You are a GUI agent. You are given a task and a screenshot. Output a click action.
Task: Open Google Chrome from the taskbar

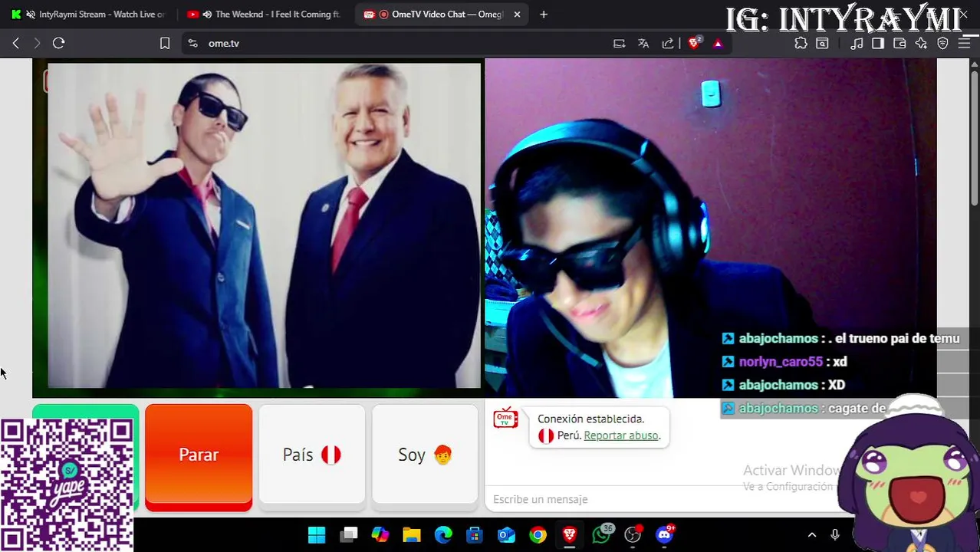[538, 535]
